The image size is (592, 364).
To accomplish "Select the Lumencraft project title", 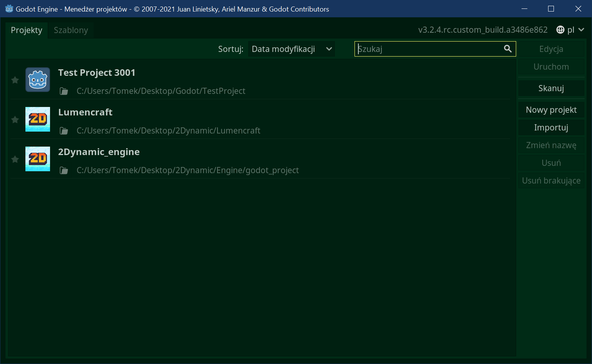I will [x=85, y=112].
